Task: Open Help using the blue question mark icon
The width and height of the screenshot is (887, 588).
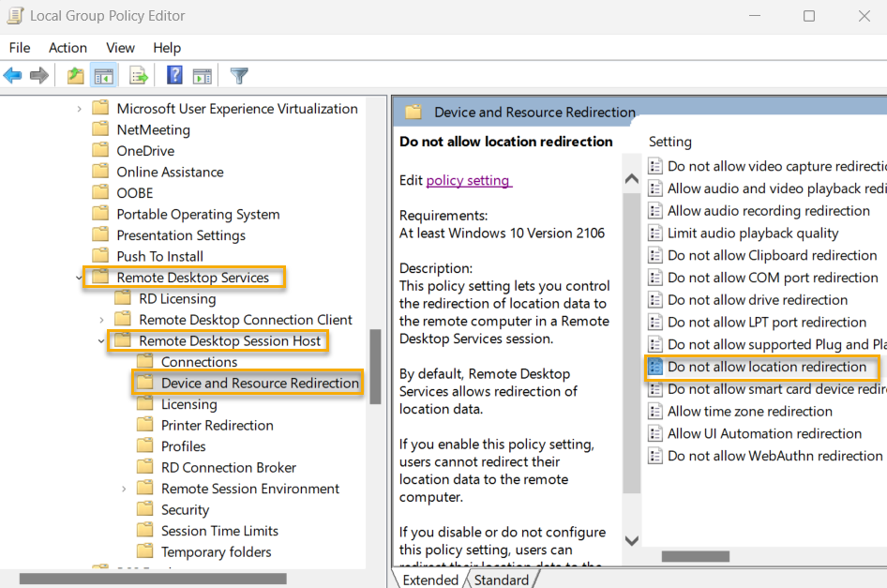Action: 173,75
